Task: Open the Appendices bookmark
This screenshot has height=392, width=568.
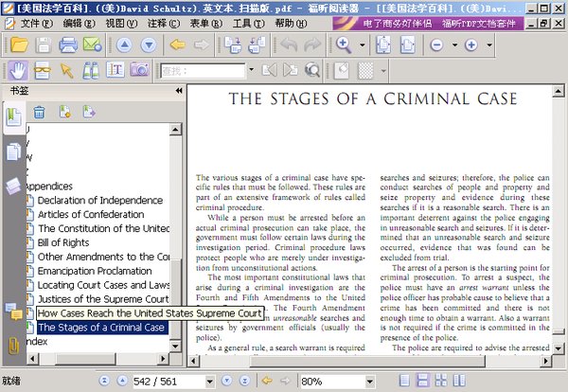Action: [49, 187]
